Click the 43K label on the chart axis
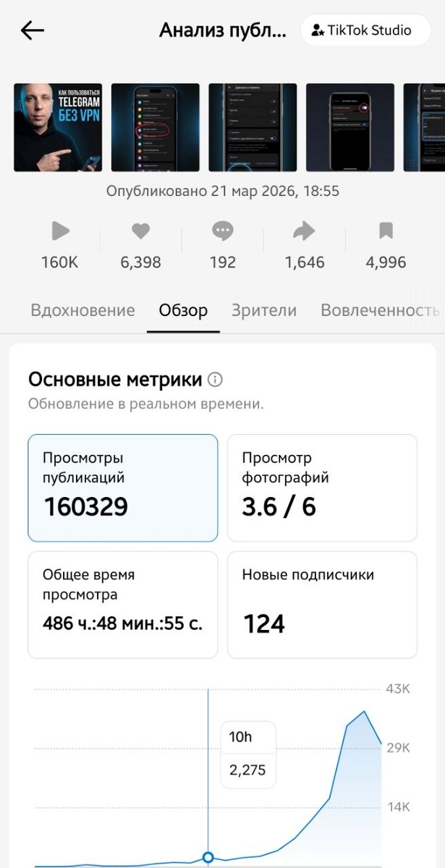The image size is (445, 868). [x=397, y=689]
